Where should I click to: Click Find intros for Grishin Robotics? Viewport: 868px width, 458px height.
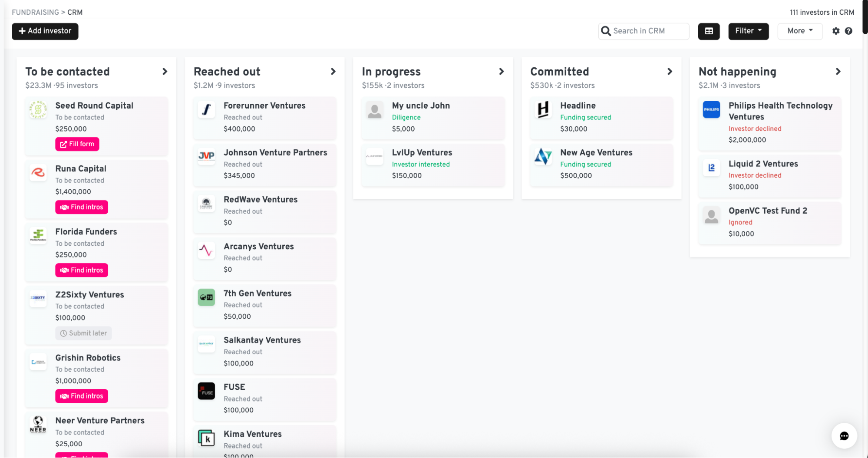82,396
